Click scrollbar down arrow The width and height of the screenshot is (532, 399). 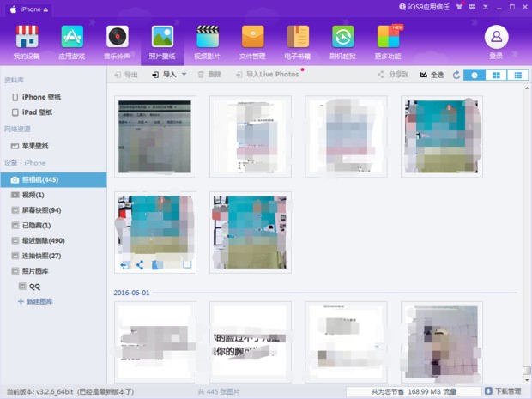pos(527,380)
